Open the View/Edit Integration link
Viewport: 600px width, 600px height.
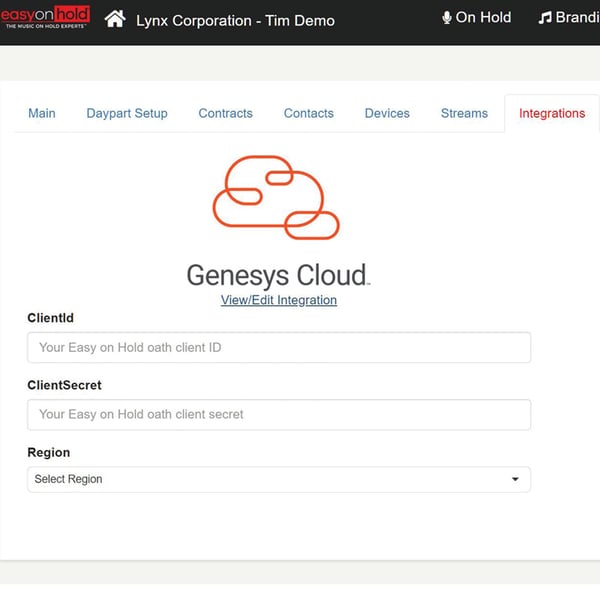click(x=279, y=300)
